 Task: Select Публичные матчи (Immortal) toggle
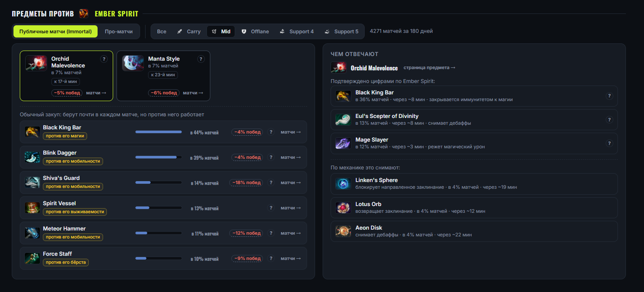pos(56,32)
